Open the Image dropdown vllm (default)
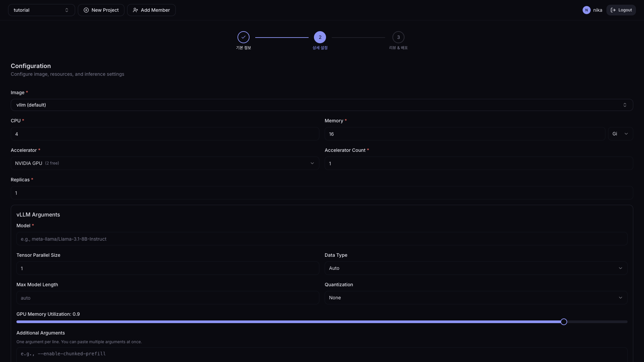This screenshot has width=644, height=362. tap(322, 105)
